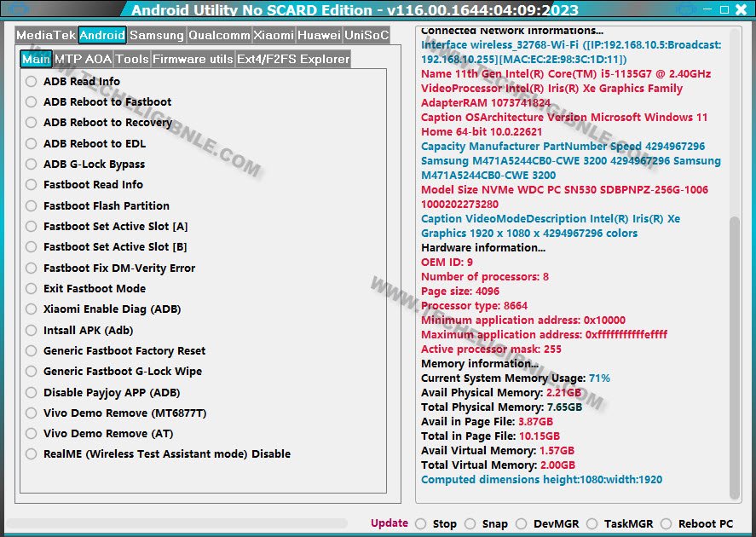
Task: Minimize the Android Utility window
Action: pyautogui.click(x=707, y=9)
